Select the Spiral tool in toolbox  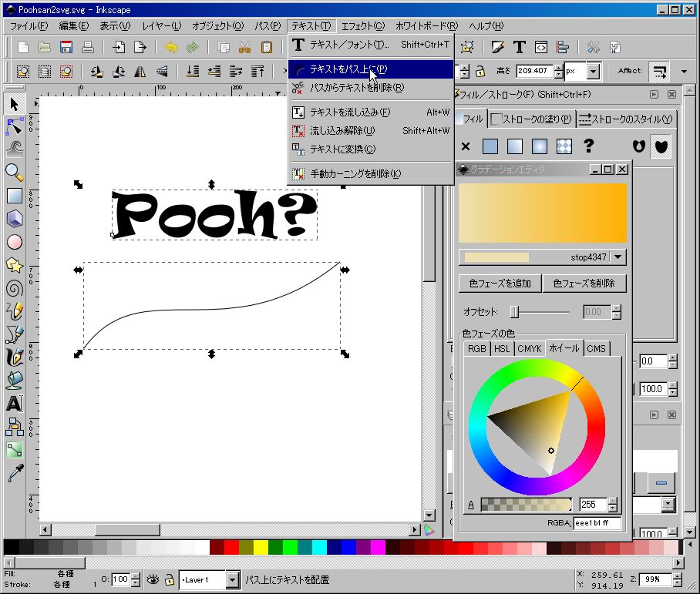[x=14, y=288]
